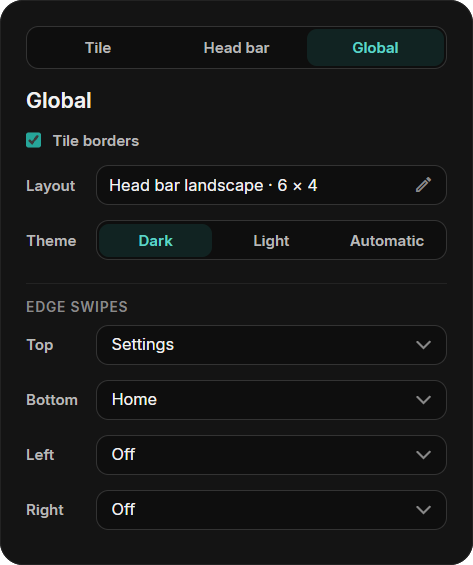473x565 pixels.
Task: Click the EDGE SWIPES section label
Action: [77, 307]
